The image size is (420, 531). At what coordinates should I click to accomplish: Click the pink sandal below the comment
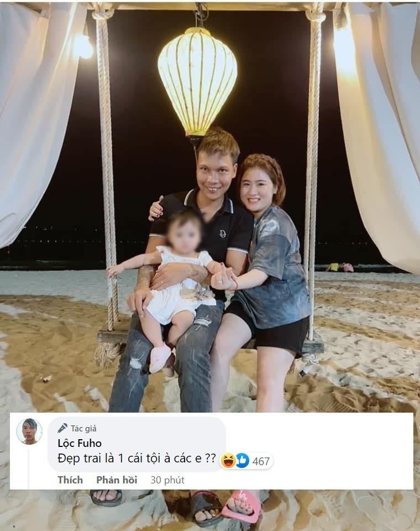tap(242, 504)
